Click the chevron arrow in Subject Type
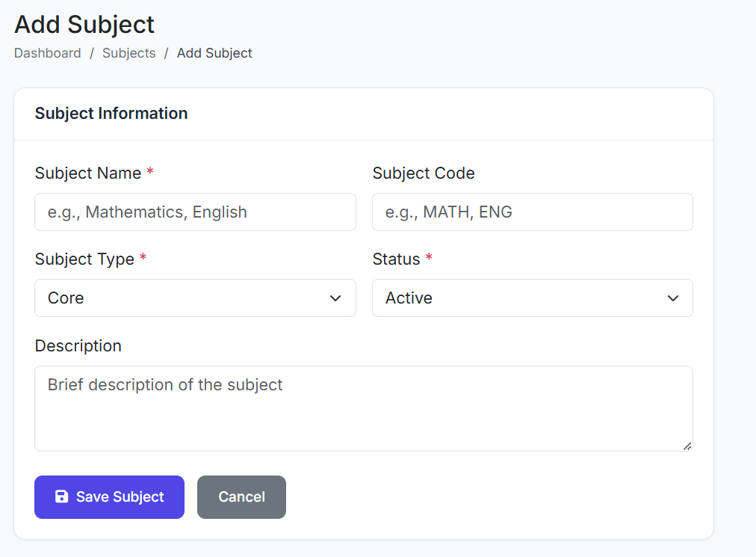This screenshot has width=756, height=557. coord(335,298)
